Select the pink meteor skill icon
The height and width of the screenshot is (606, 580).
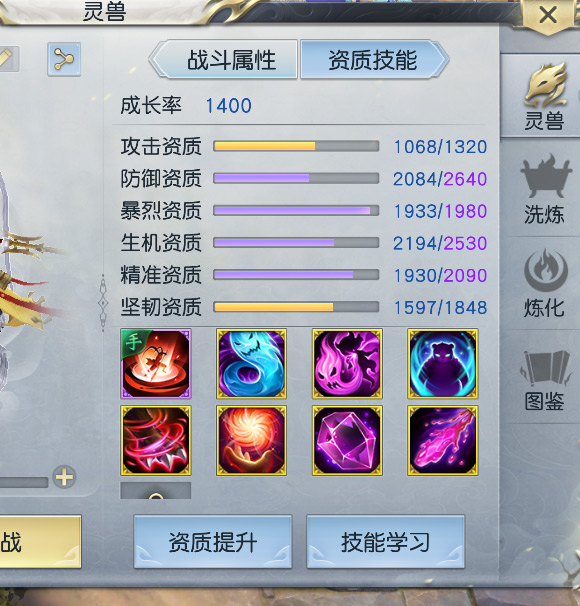(x=443, y=440)
